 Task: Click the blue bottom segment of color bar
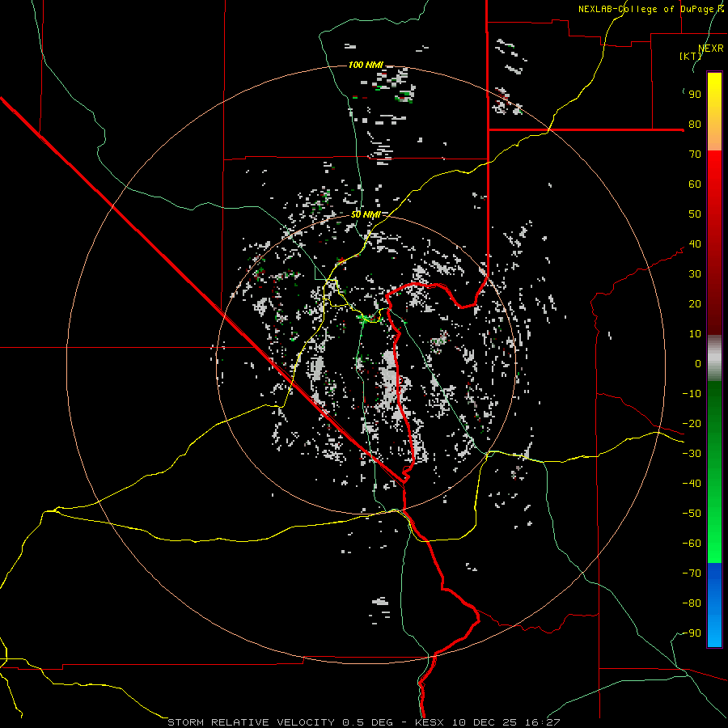click(714, 605)
